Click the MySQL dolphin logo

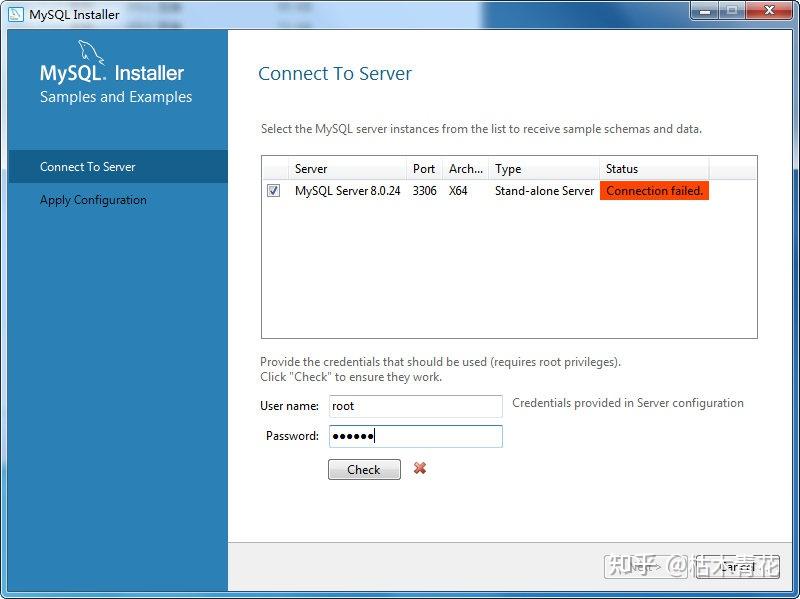tap(91, 52)
